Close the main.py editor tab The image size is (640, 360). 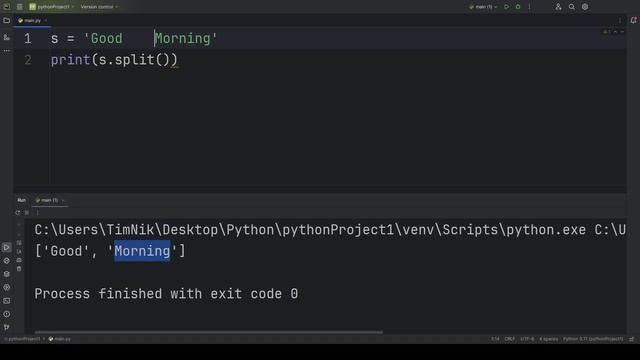[x=46, y=20]
